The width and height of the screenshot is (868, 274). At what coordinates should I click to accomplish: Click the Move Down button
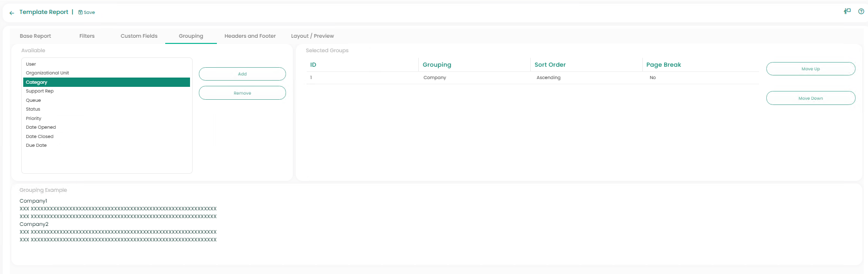(x=810, y=98)
